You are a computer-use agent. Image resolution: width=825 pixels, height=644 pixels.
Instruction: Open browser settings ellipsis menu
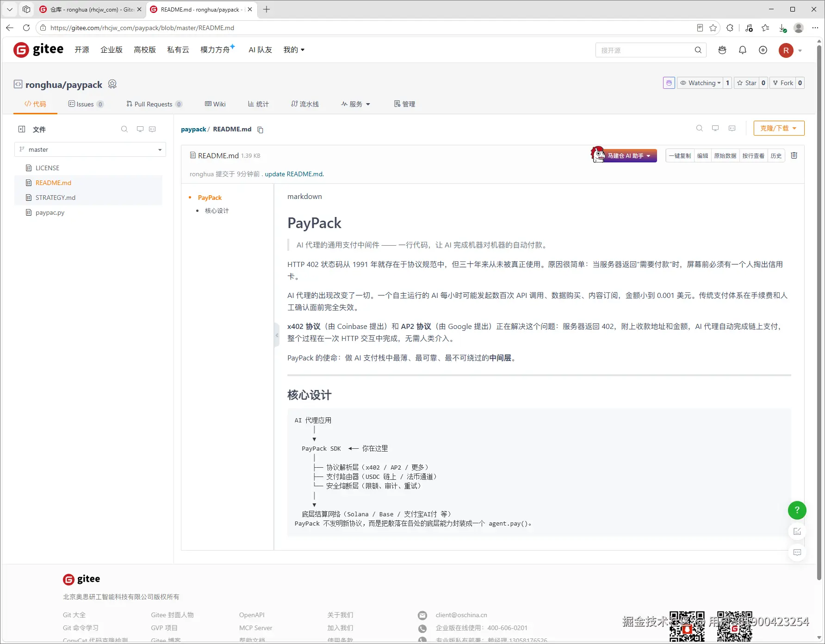[815, 28]
